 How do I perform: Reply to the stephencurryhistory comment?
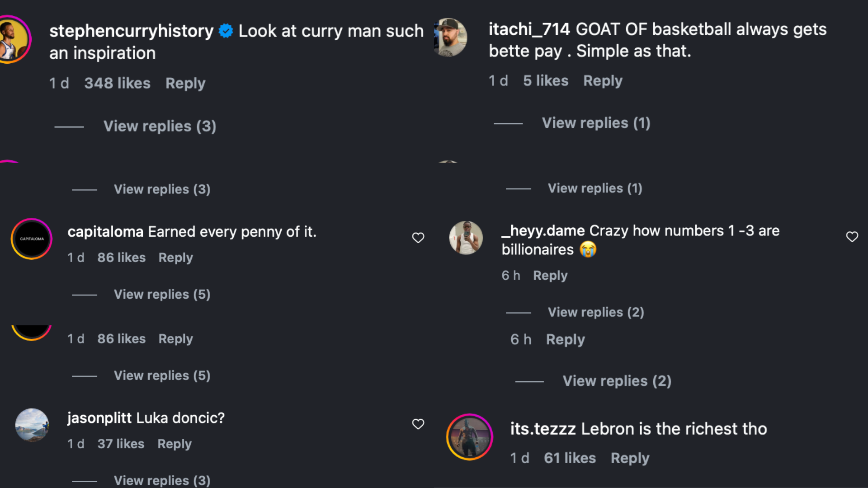coord(185,83)
